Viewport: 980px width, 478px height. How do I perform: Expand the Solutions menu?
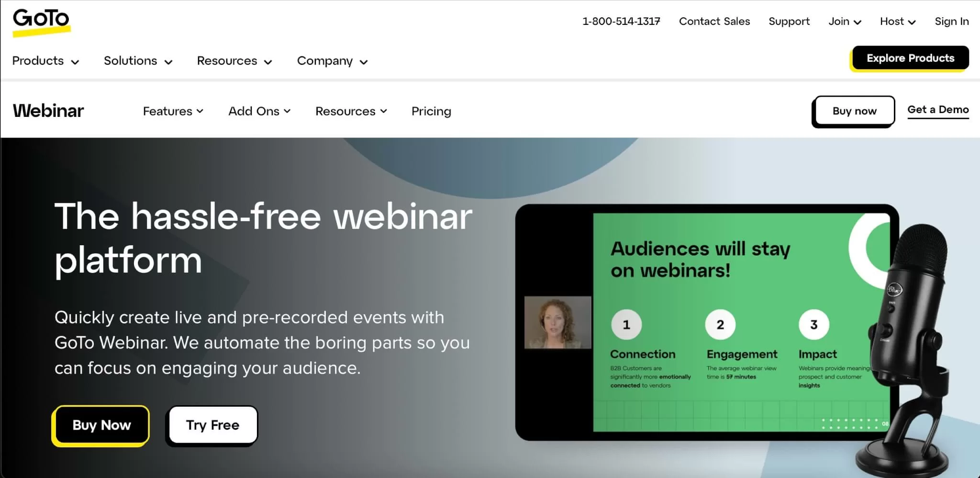[x=138, y=61]
